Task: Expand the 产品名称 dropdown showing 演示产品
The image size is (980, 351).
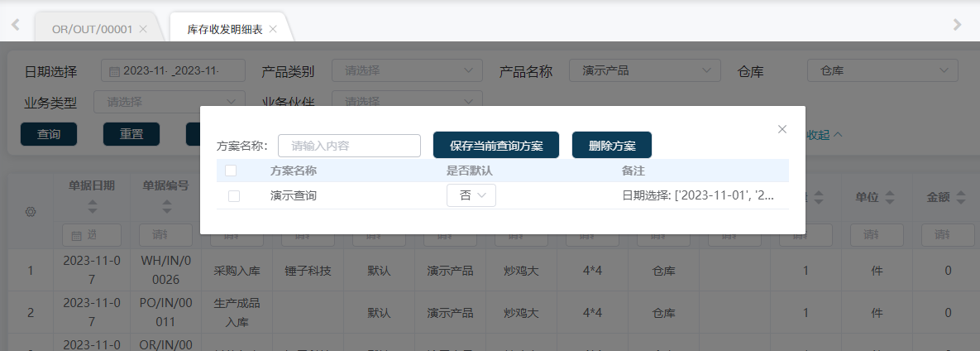Action: pyautogui.click(x=644, y=71)
